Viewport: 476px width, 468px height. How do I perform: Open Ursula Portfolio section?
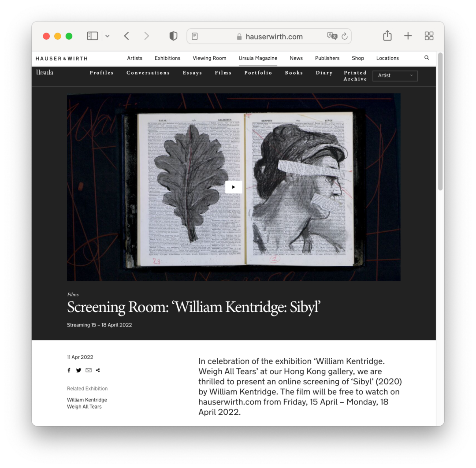(258, 73)
